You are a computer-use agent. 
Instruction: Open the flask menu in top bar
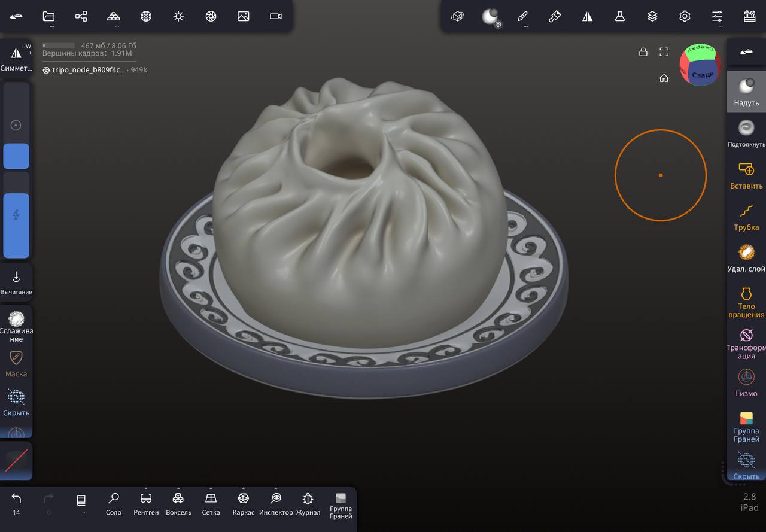pos(620,16)
